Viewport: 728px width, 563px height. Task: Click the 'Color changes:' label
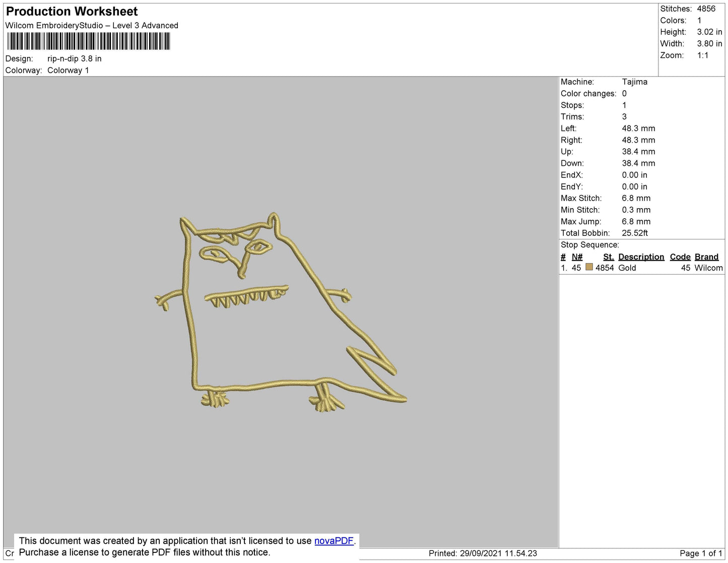588,93
